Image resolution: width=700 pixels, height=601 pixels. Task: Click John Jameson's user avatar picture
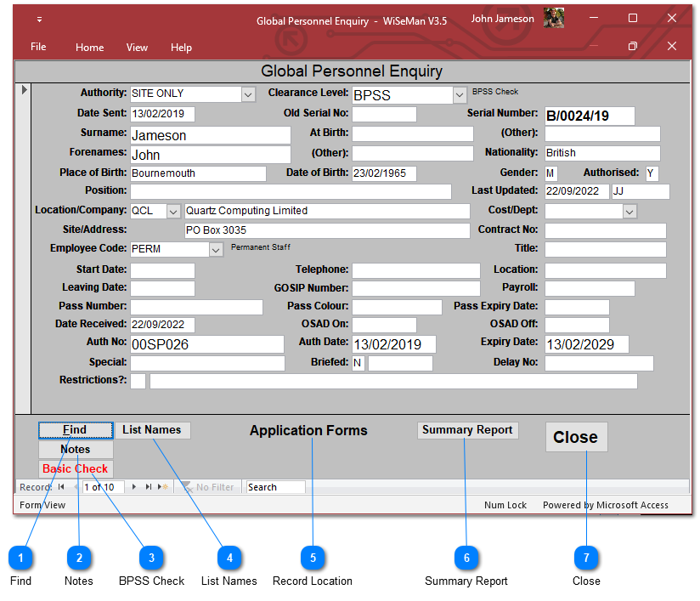click(x=554, y=19)
